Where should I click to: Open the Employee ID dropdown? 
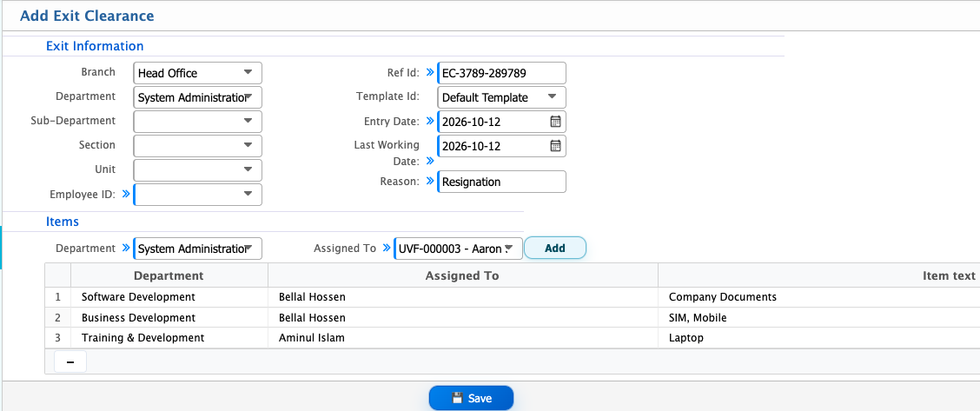(197, 195)
